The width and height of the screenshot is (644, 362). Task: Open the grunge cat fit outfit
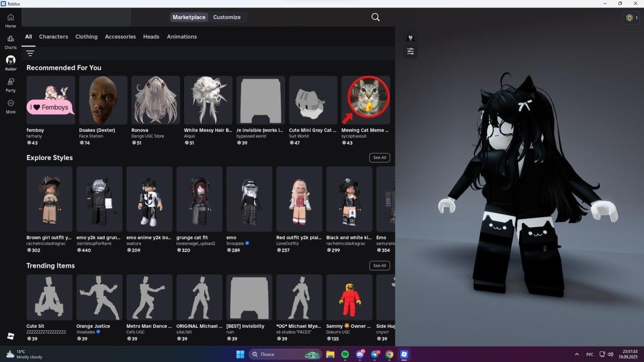point(199,199)
